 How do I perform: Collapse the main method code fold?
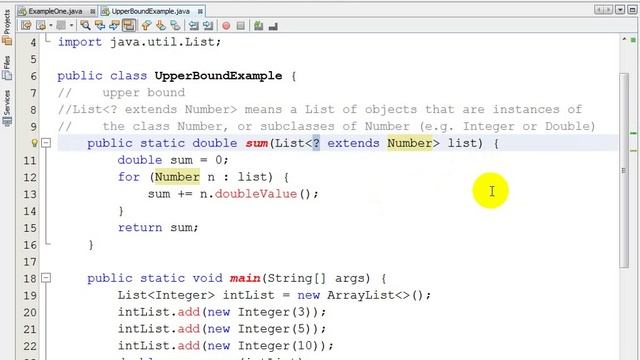46,278
